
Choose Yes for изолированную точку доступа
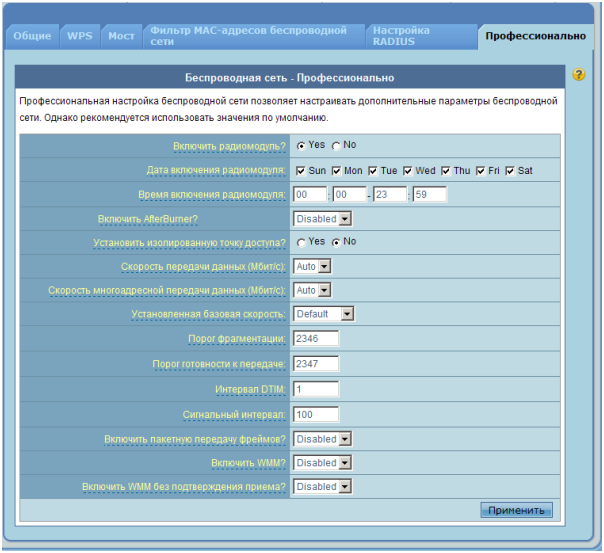[301, 243]
